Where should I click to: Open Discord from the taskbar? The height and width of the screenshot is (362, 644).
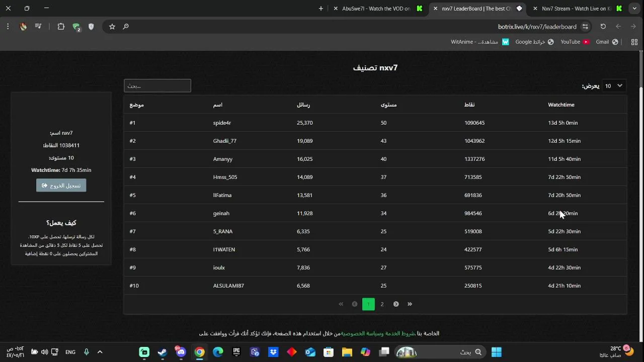pyautogui.click(x=181, y=352)
